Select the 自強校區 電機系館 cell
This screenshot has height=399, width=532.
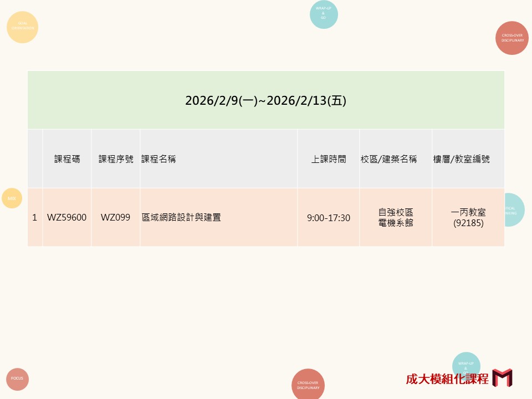pos(396,218)
